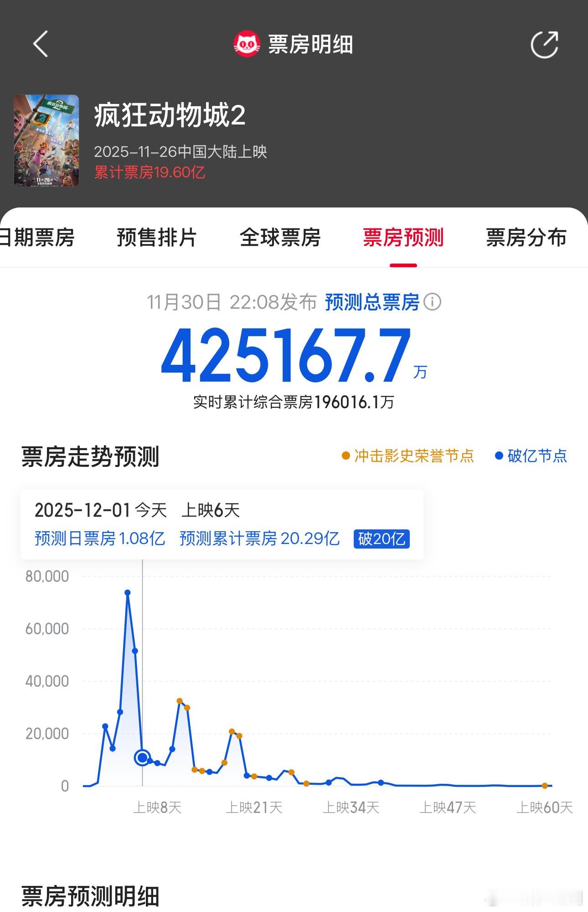The height and width of the screenshot is (912, 588).
Task: Tap the 2025-11-26中国大陆上映 release date text
Action: tap(181, 151)
